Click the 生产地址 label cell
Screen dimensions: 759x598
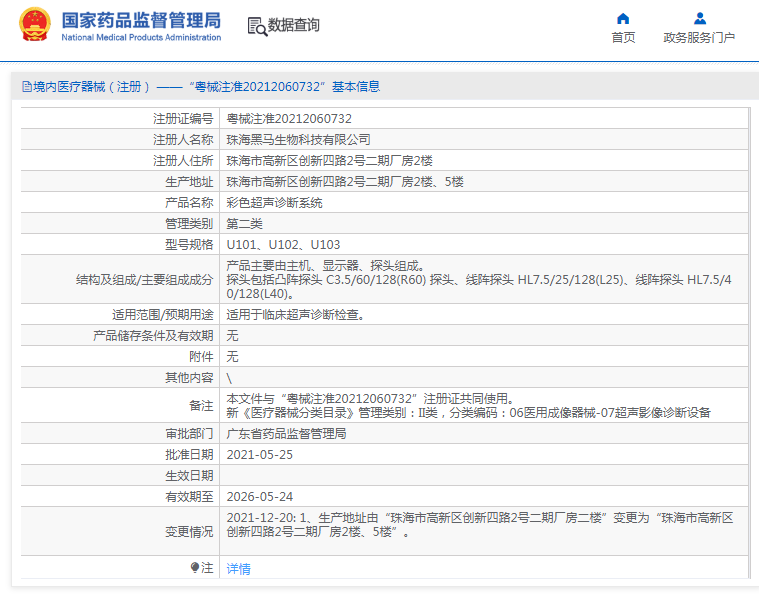(189, 182)
